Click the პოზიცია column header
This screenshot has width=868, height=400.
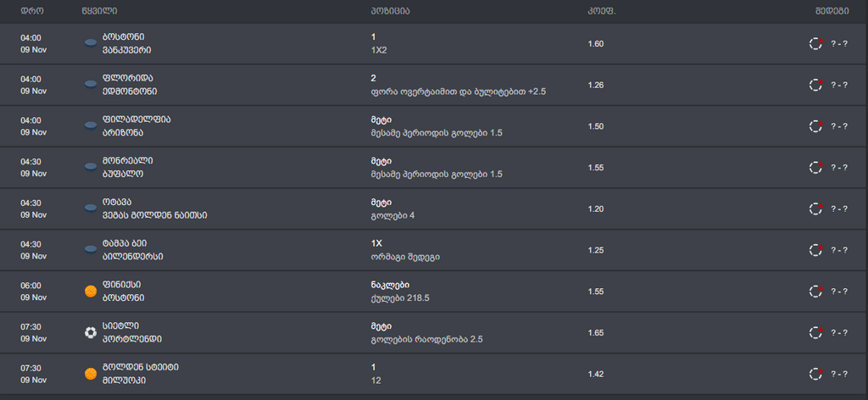(390, 10)
